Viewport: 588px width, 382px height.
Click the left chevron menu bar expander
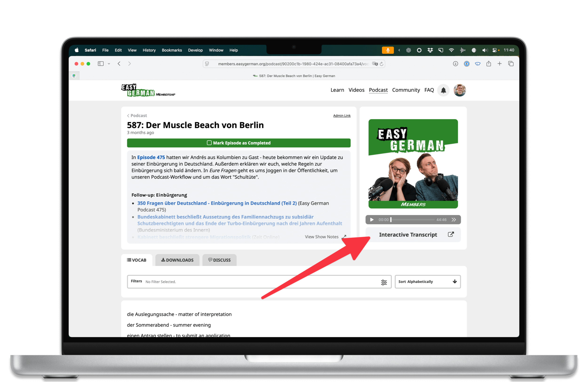[399, 50]
